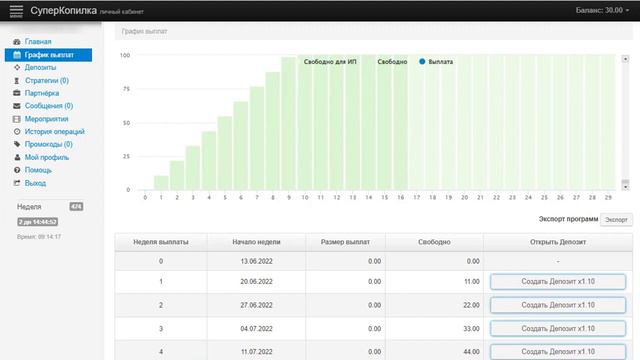640x360 pixels.
Task: Click the date 04.07.2022 cell
Action: click(x=256, y=329)
